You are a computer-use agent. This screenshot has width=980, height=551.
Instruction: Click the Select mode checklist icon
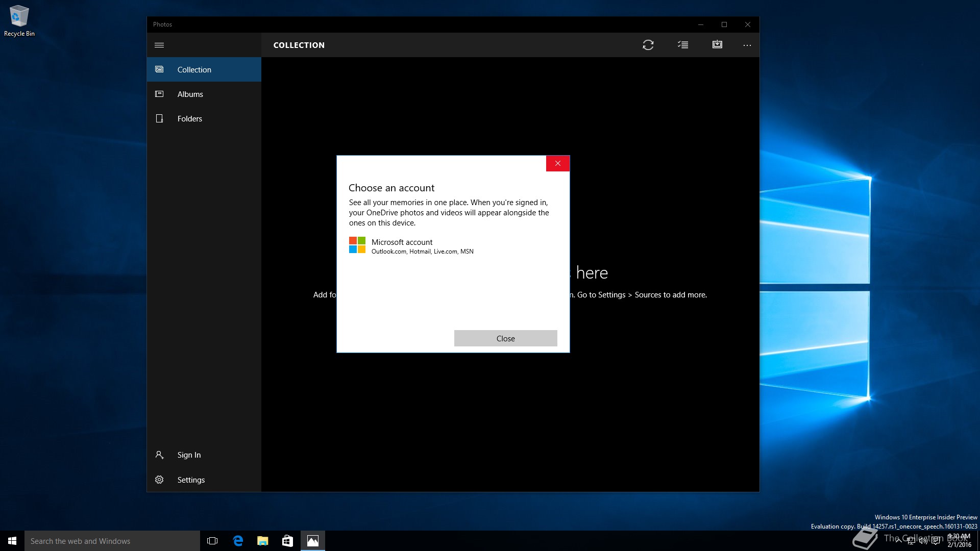click(x=682, y=45)
